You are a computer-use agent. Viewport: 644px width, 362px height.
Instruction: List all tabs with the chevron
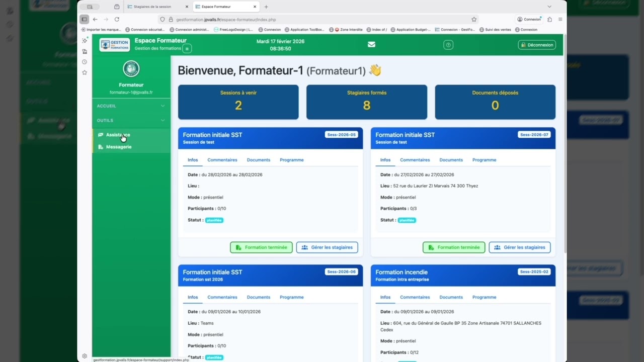pos(549,7)
